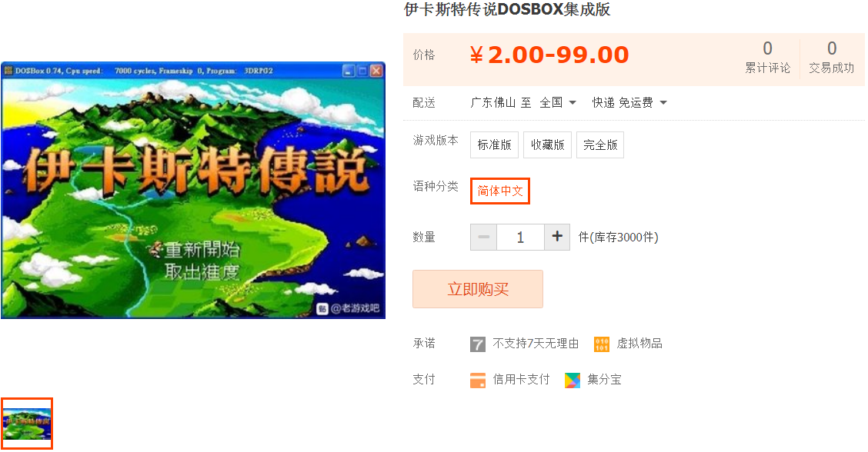This screenshot has width=868, height=452.
Task: Expand the 快递 免运费 shipping dropdown
Action: pos(629,102)
